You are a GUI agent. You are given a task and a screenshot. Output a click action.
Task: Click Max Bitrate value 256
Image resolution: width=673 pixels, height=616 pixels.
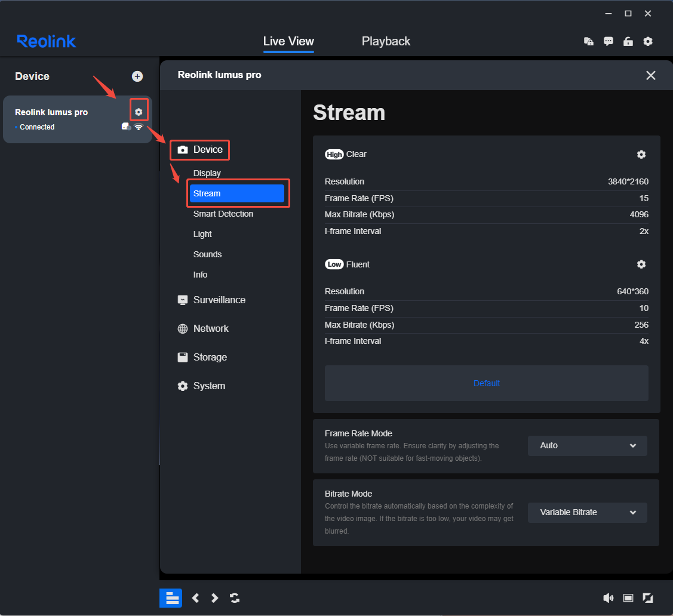641,325
